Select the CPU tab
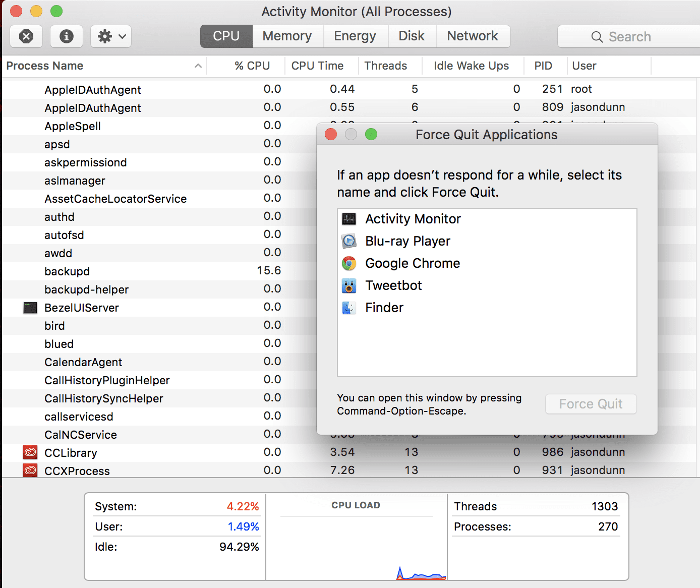 [x=226, y=36]
